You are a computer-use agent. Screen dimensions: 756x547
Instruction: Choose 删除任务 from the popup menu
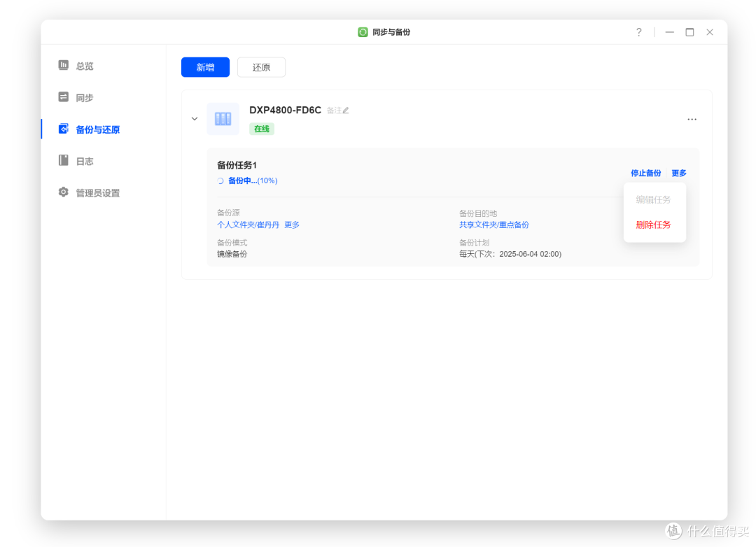click(x=653, y=225)
